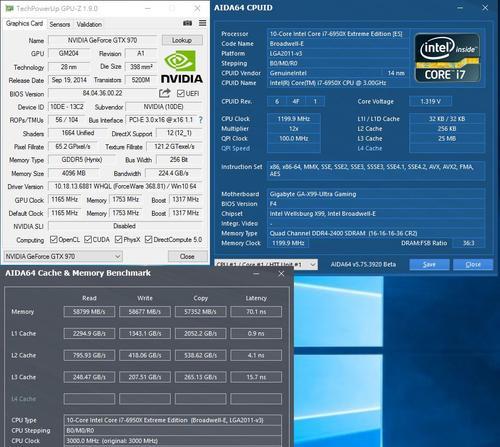This screenshot has height=447, width=500.
Task: Click the NVIDIA SLI Disabled field
Action: click(x=125, y=226)
